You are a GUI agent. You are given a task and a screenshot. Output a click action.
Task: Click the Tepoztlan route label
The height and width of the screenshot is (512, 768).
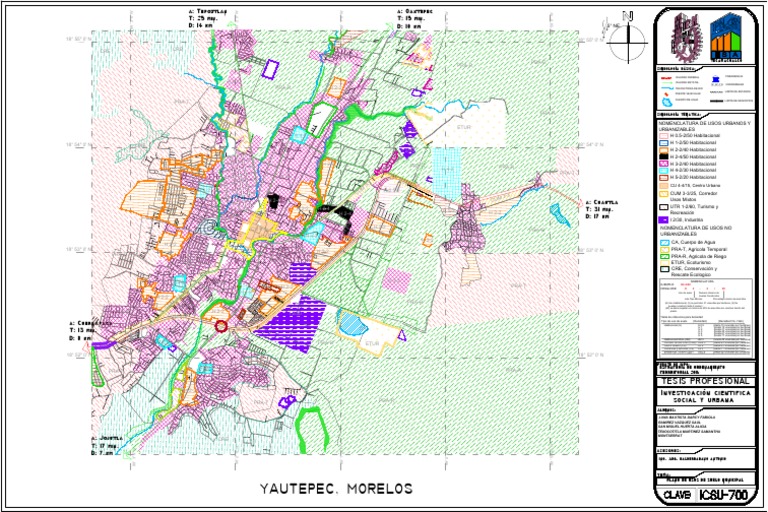[207, 18]
